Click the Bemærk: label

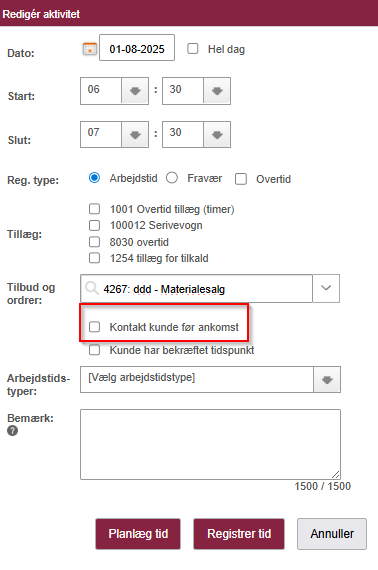coord(30,418)
